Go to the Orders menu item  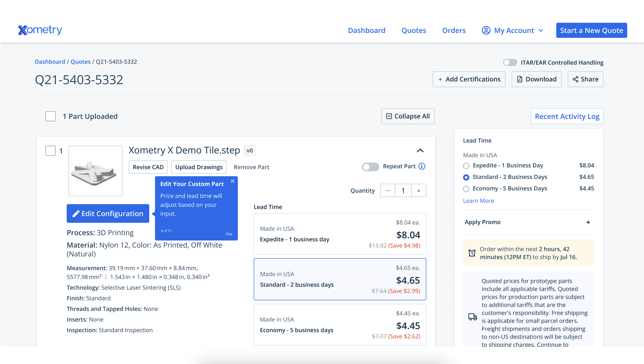click(454, 30)
